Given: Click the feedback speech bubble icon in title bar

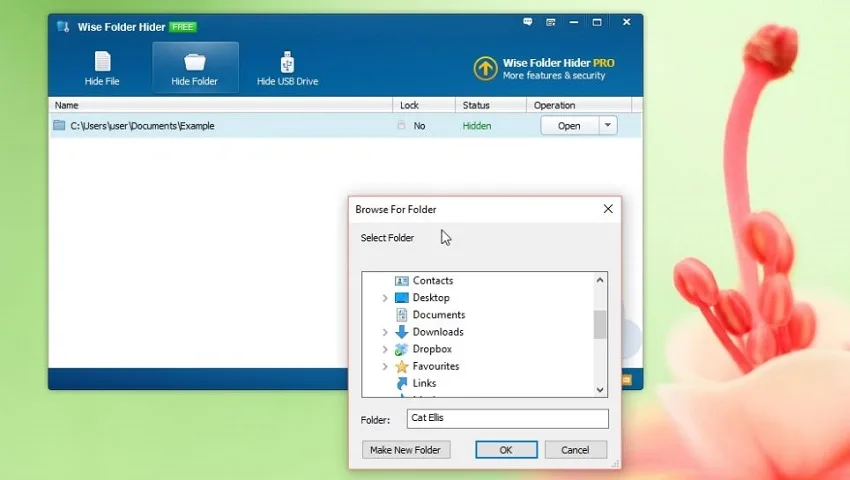Looking at the screenshot, I should coord(527,22).
